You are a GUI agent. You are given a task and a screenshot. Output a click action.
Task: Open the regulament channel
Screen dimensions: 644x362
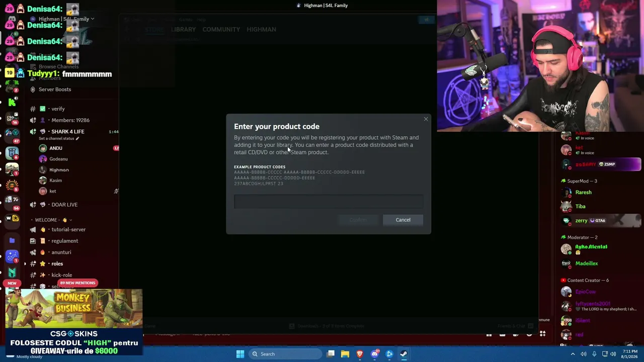tap(65, 241)
